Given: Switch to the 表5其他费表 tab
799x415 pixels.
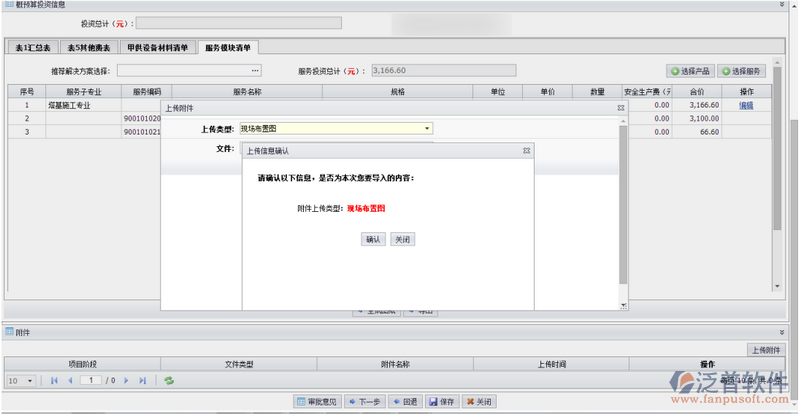Looking at the screenshot, I should coord(87,47).
